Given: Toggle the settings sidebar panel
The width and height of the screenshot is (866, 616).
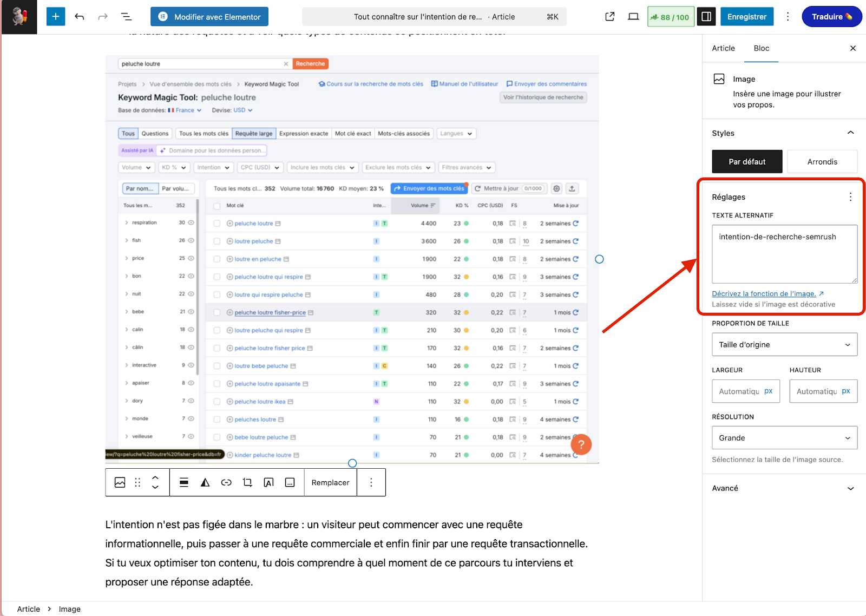Looking at the screenshot, I should pos(706,17).
